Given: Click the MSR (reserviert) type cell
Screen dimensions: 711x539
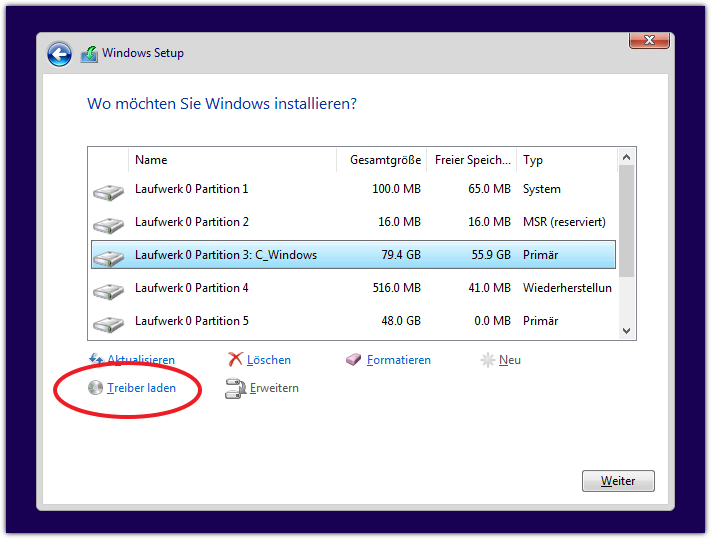Looking at the screenshot, I should click(x=565, y=222).
